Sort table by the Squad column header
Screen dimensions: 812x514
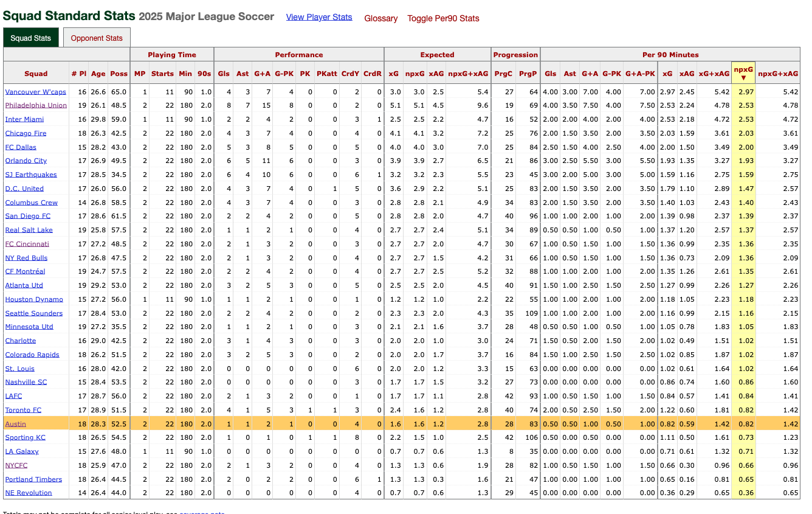point(36,74)
